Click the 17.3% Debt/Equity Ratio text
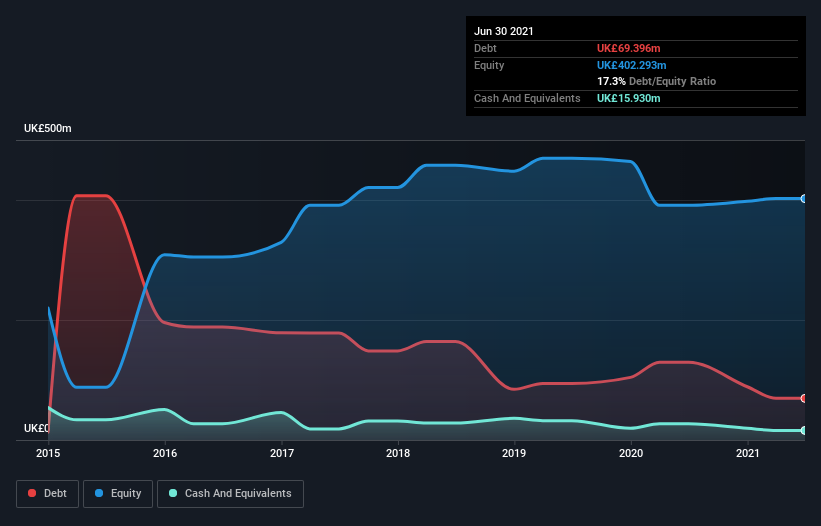The width and height of the screenshot is (821, 526). (x=657, y=81)
